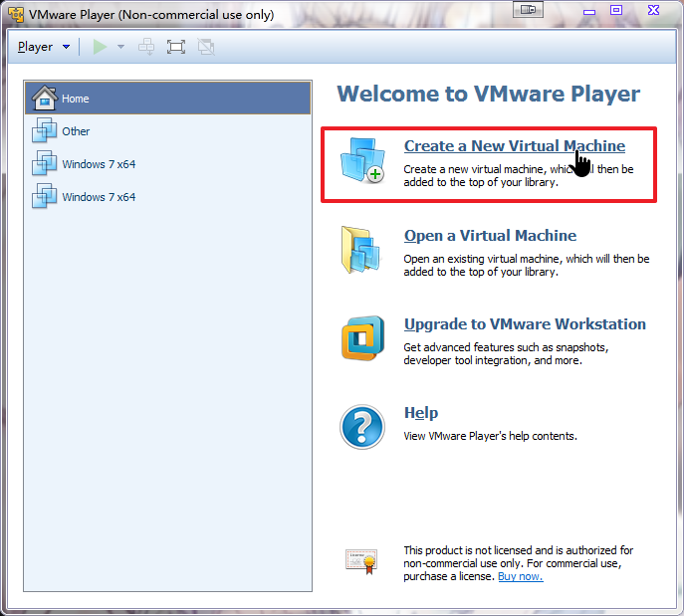Click the license certificate icon
The width and height of the screenshot is (684, 616).
[360, 562]
